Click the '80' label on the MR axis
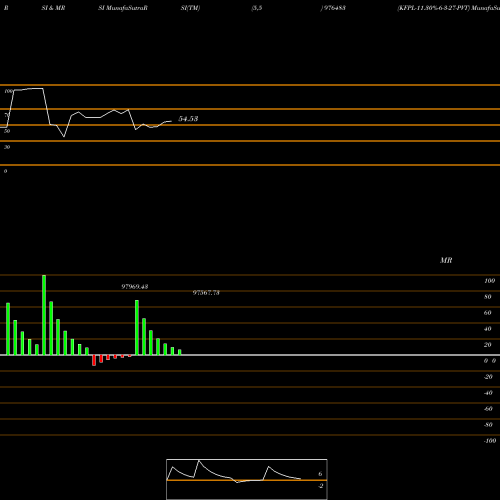500x500 pixels. pyautogui.click(x=488, y=297)
